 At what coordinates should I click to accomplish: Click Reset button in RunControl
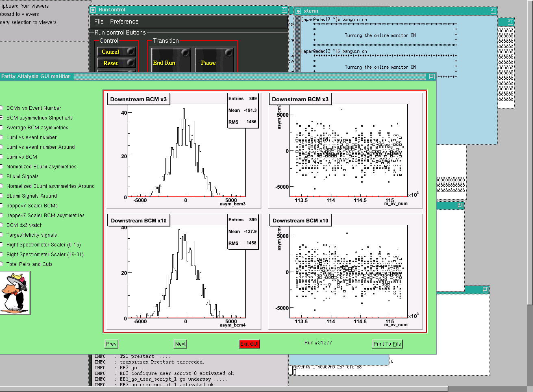click(x=116, y=63)
